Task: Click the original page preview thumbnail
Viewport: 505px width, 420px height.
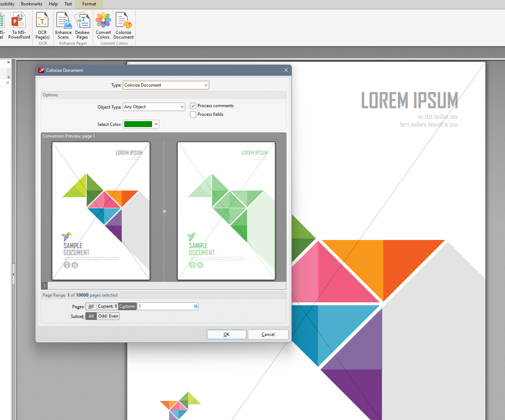Action: click(x=101, y=211)
